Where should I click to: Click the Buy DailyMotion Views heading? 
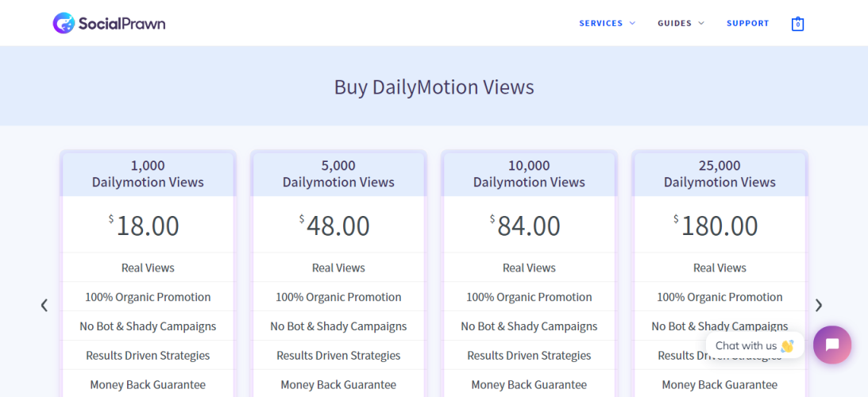tap(434, 87)
